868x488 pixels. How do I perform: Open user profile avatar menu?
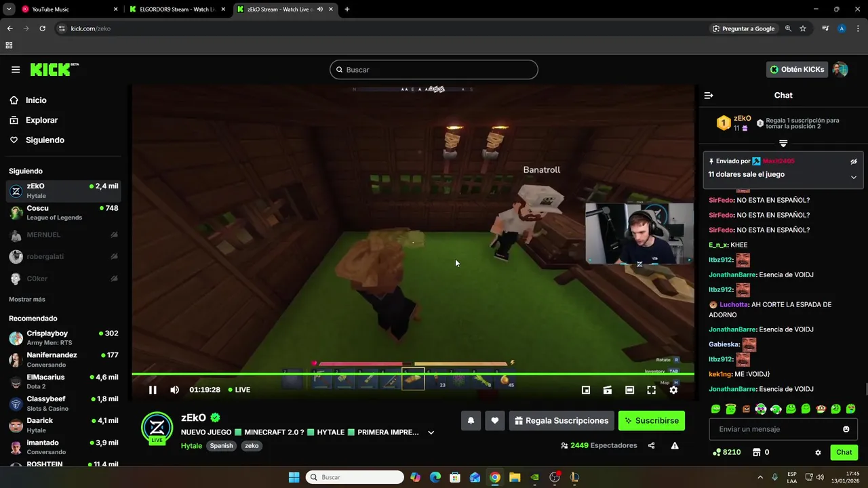click(x=840, y=70)
